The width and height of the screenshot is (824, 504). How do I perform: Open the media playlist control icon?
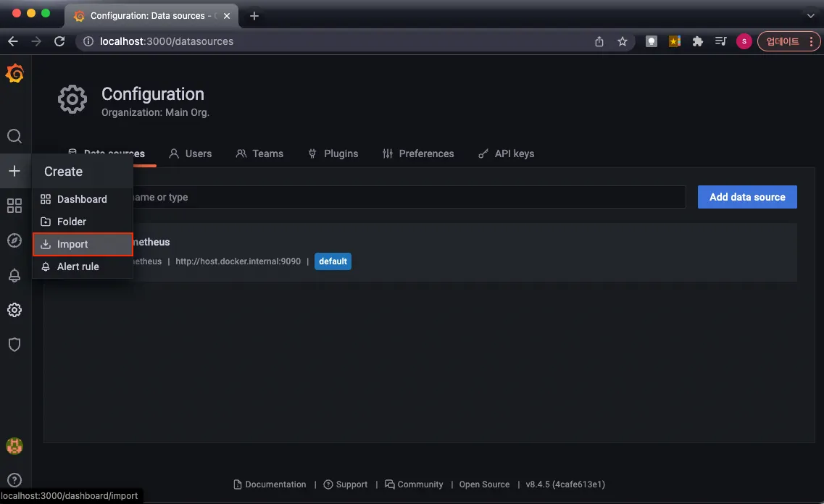pyautogui.click(x=720, y=41)
